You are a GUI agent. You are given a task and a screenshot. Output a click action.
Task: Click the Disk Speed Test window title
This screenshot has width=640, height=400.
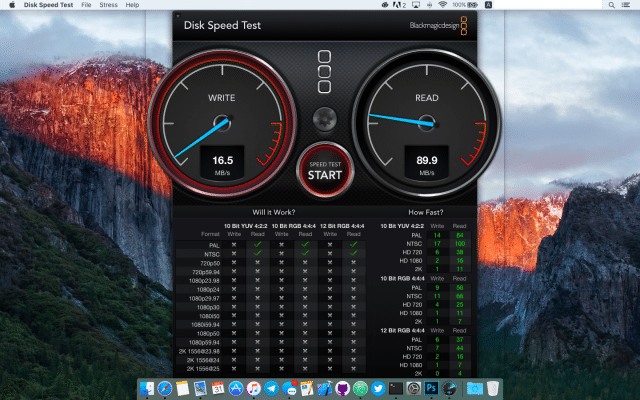pos(222,25)
